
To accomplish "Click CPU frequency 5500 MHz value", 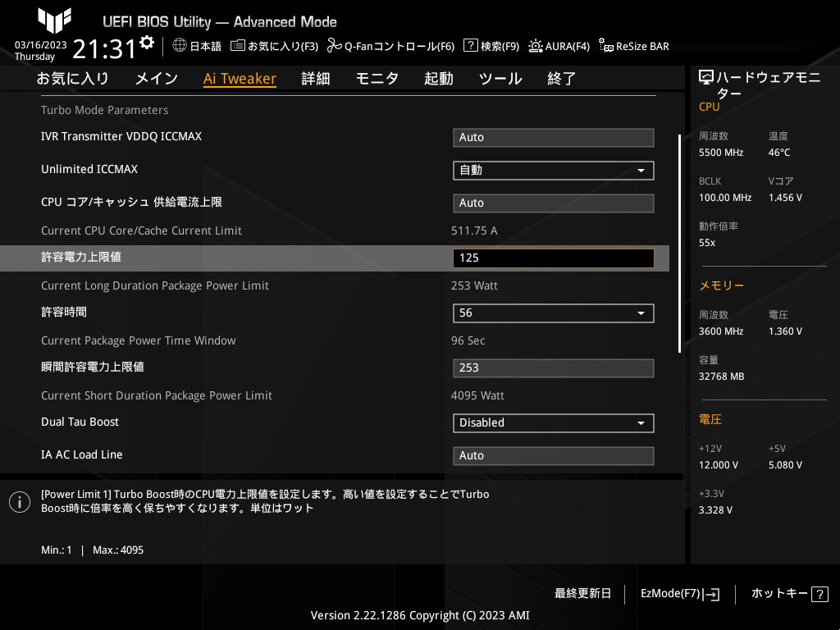I will 720,153.
